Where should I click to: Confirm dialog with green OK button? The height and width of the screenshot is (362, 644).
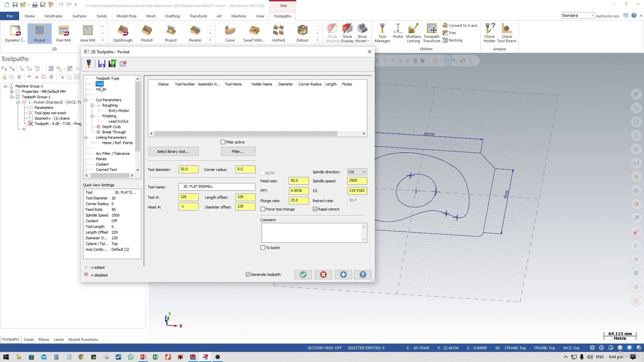click(x=303, y=275)
